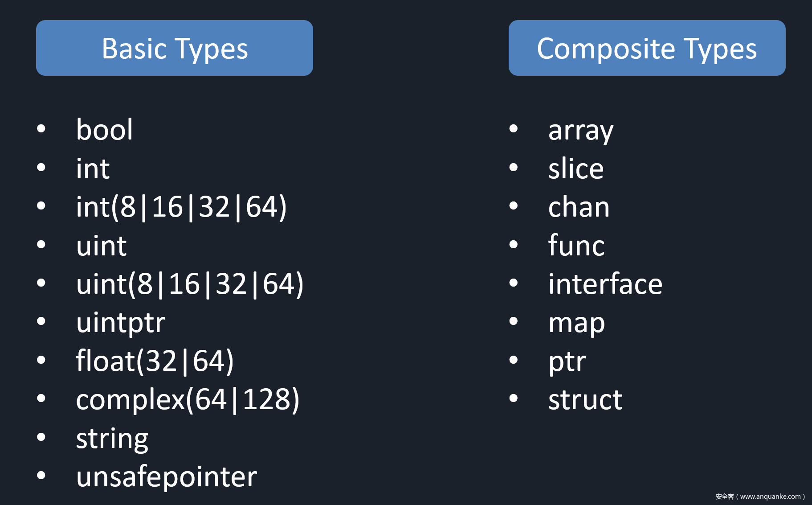Select the uintptr list item

pos(120,323)
